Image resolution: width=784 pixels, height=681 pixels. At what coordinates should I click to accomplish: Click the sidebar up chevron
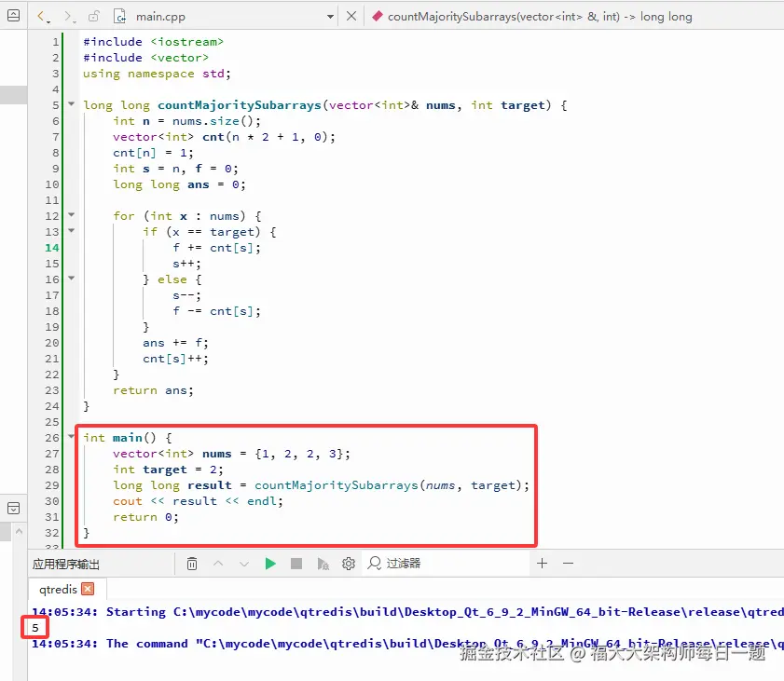click(x=19, y=532)
